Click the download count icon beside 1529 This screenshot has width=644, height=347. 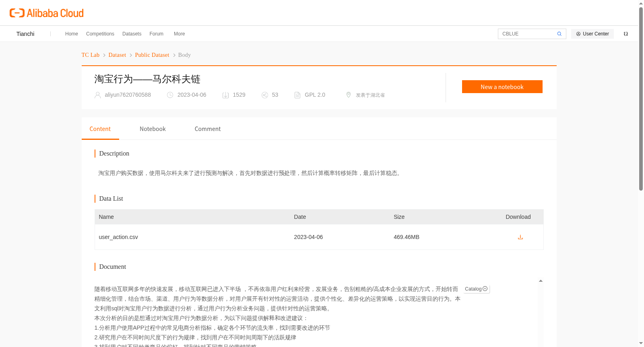225,95
